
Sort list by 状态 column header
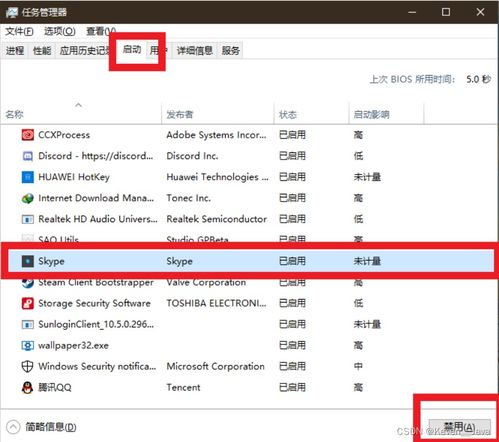pyautogui.click(x=288, y=114)
